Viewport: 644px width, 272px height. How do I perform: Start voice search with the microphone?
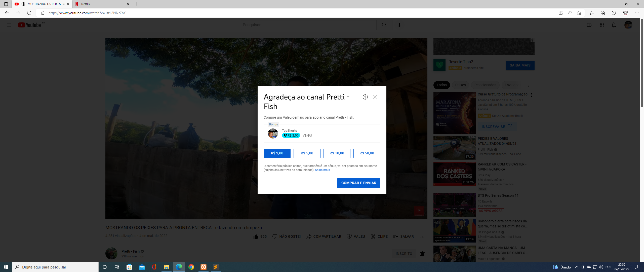[x=399, y=25]
